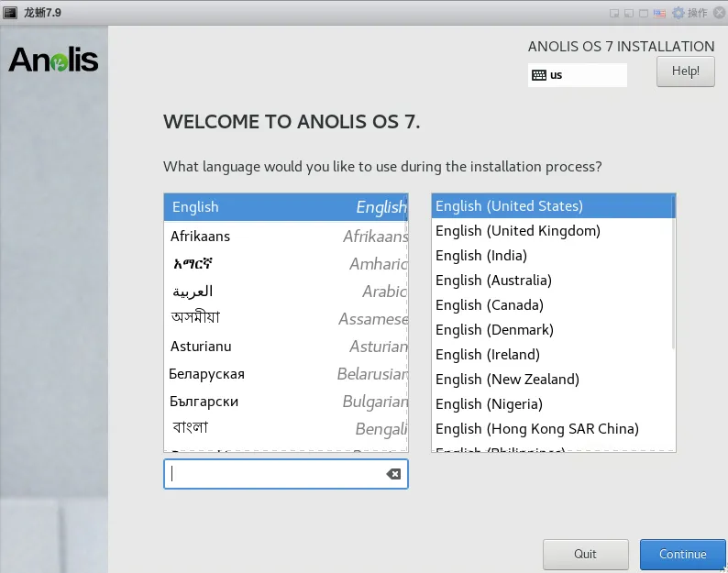Select Amharic (አማርኛ) in the language list

point(285,264)
